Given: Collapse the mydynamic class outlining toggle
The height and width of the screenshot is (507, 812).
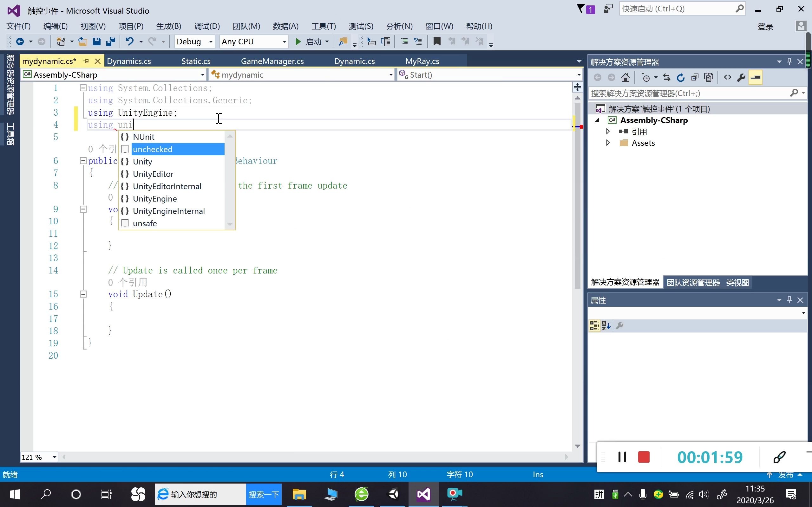Looking at the screenshot, I should (83, 161).
